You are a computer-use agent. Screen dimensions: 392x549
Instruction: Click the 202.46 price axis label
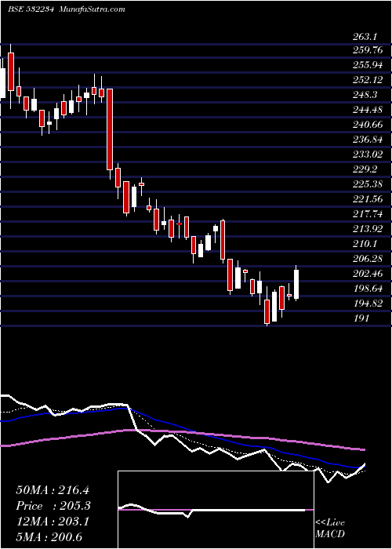point(368,274)
